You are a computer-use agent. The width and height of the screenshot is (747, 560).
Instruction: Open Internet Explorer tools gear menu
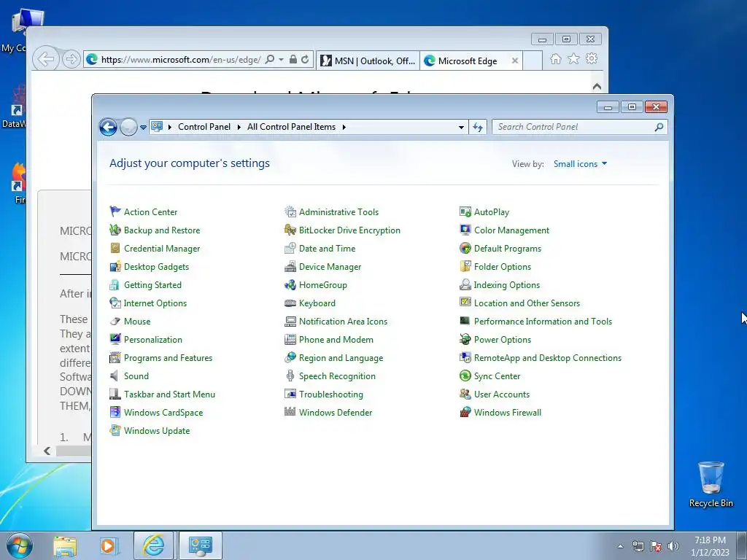tap(592, 59)
